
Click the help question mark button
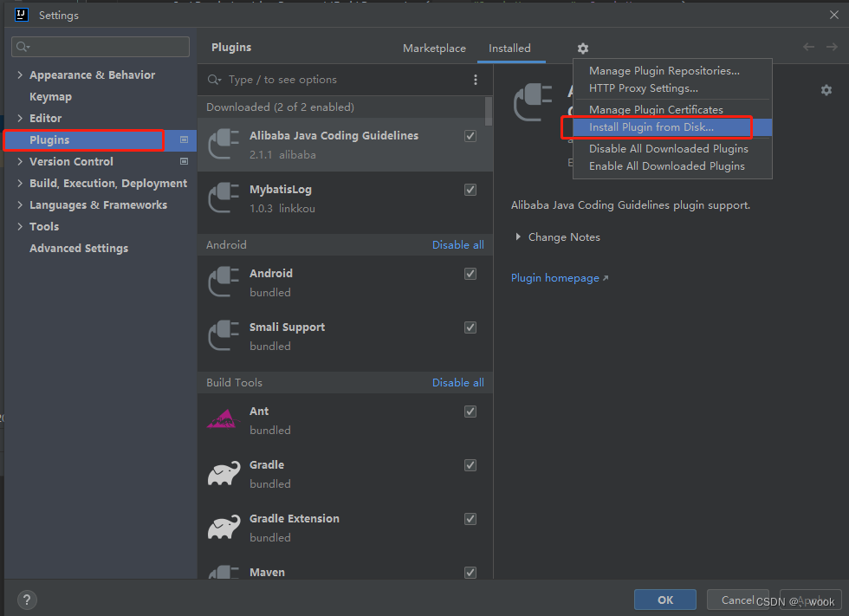(x=27, y=600)
